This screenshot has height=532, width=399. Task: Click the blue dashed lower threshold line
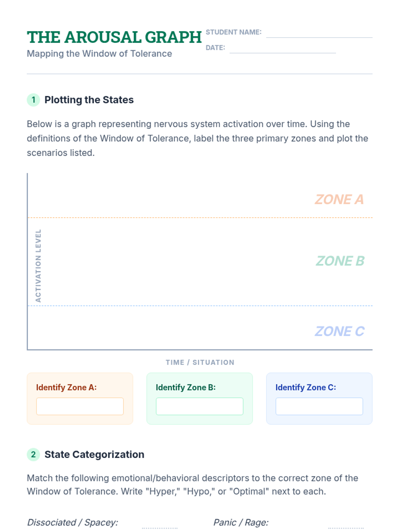[x=199, y=306]
